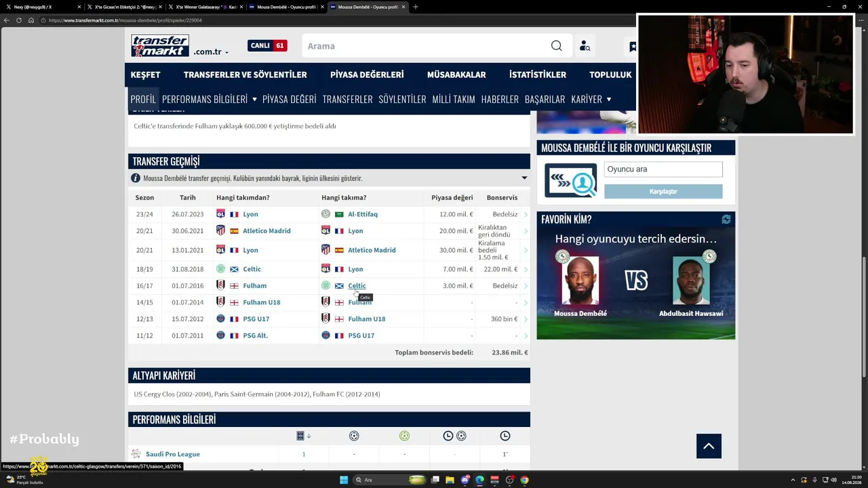Viewport: 868px width, 488px height.
Task: Open Piyasa Değerleri menu
Action: tap(367, 75)
